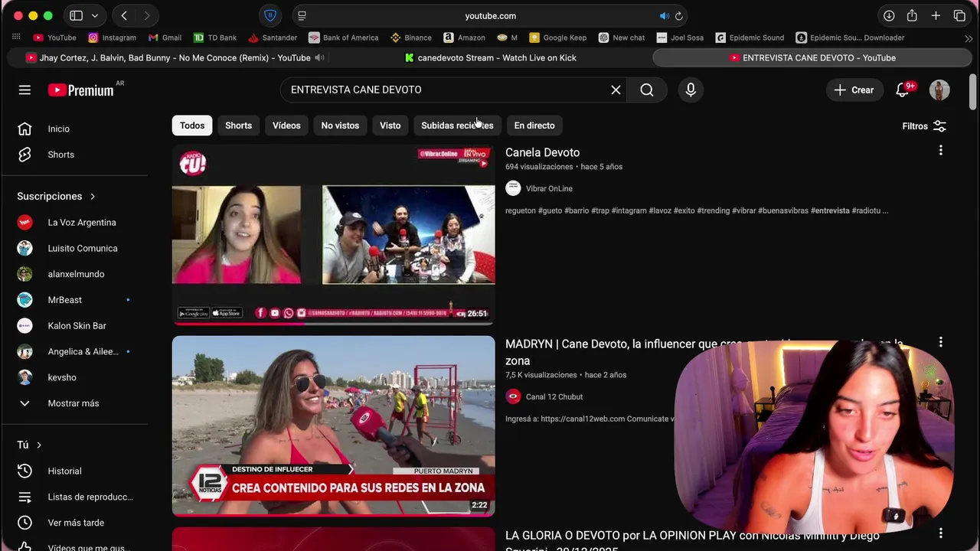Select the Visto filter chip
980x551 pixels.
390,126
